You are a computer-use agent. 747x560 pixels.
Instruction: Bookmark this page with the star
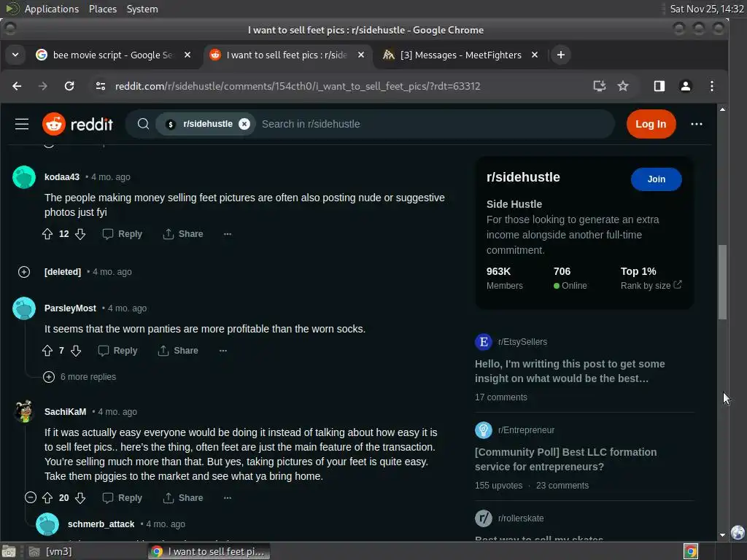(623, 86)
